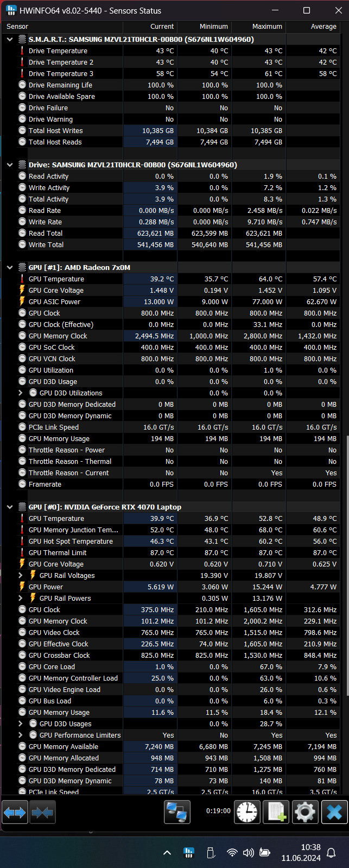Expand GPU D3D Utilizations row

pos(21,393)
